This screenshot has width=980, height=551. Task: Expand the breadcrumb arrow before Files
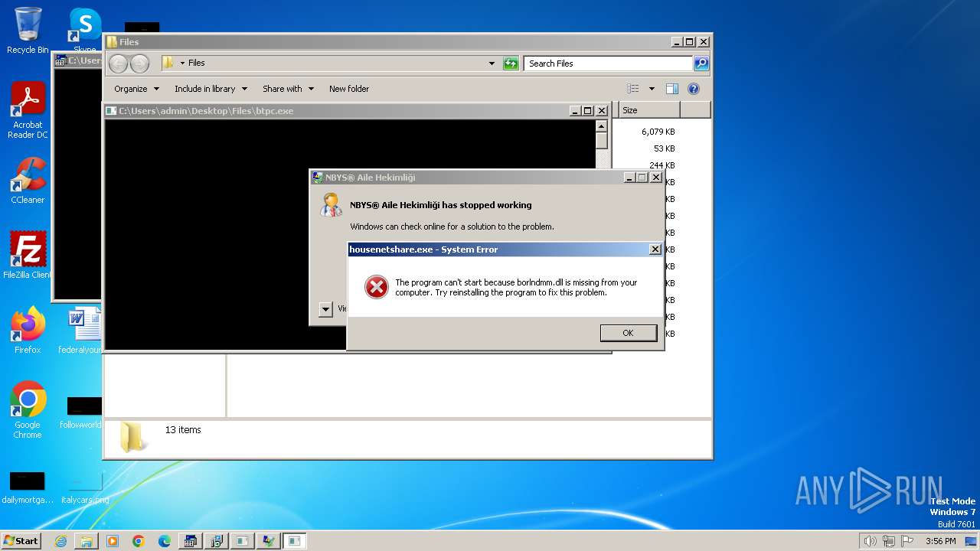click(x=182, y=64)
